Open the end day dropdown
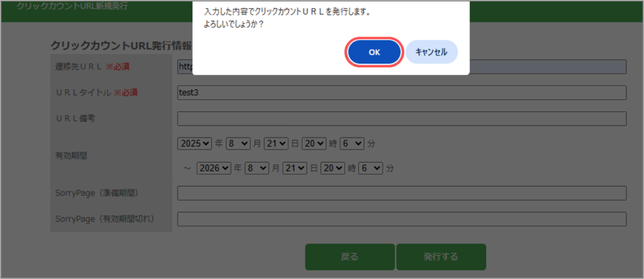 295,168
